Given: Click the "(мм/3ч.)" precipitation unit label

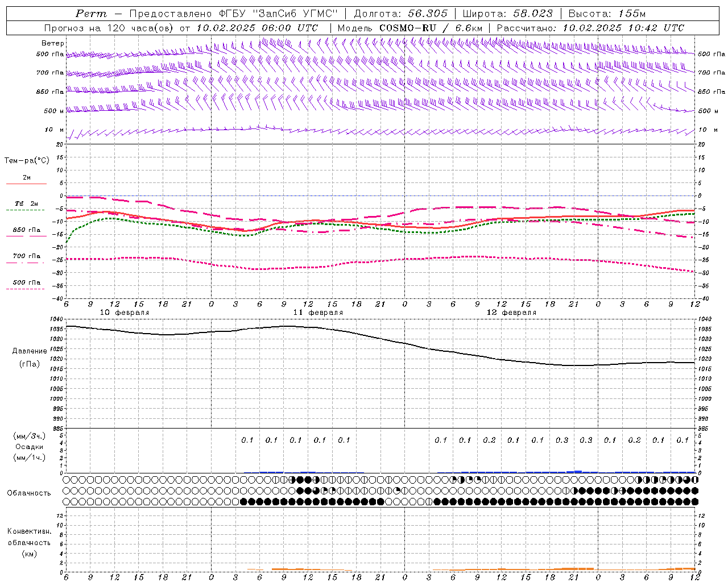Looking at the screenshot, I should tap(30, 436).
